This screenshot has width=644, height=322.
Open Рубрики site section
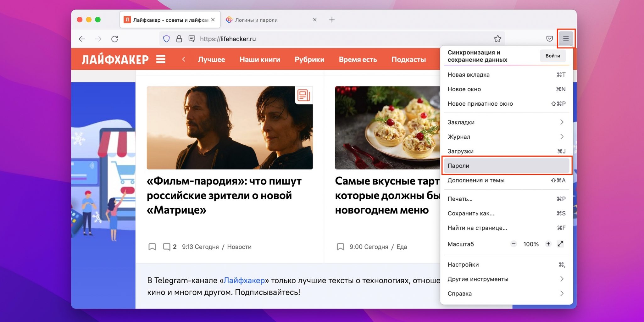click(309, 59)
